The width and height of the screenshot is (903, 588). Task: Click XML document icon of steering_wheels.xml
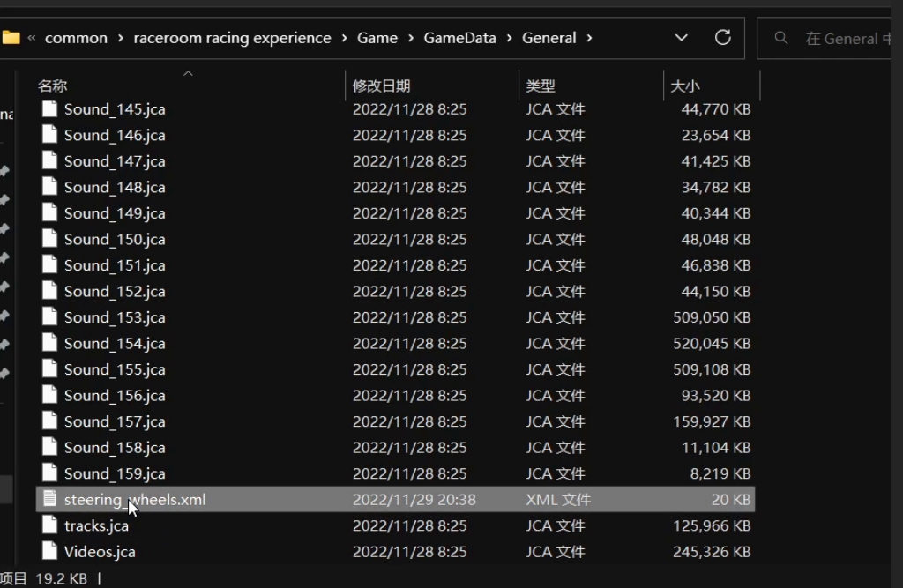pyautogui.click(x=50, y=499)
